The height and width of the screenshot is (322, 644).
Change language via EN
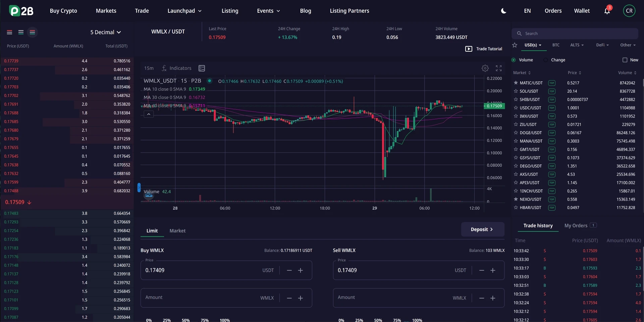pyautogui.click(x=527, y=11)
